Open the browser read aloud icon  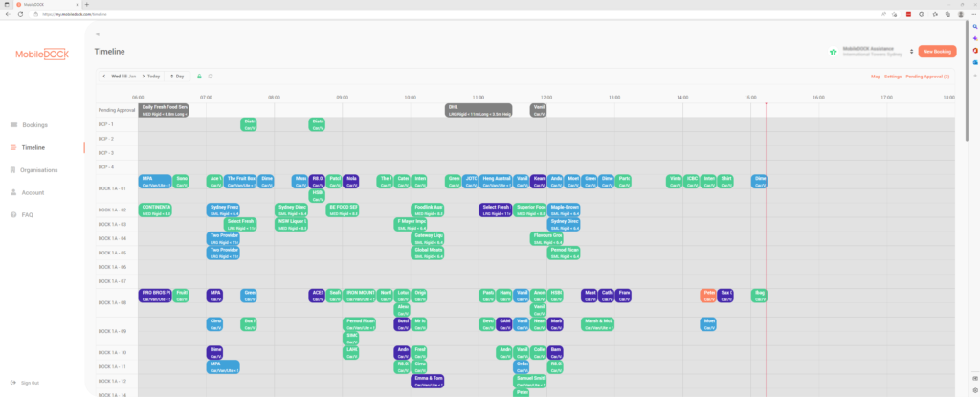883,13
